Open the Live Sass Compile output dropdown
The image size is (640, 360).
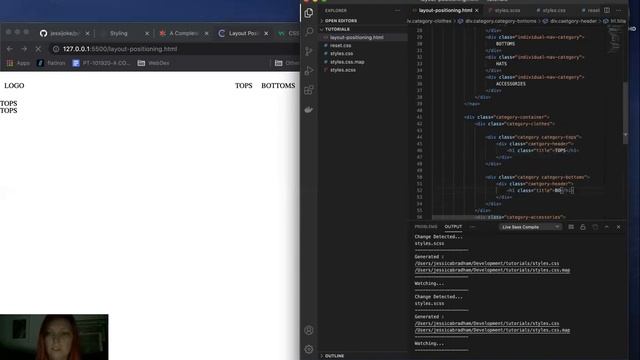pos(530,227)
